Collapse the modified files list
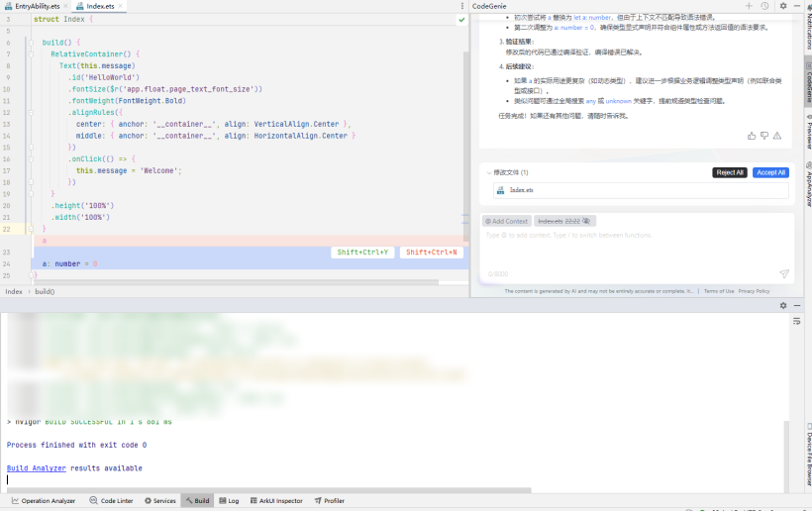 pos(489,172)
